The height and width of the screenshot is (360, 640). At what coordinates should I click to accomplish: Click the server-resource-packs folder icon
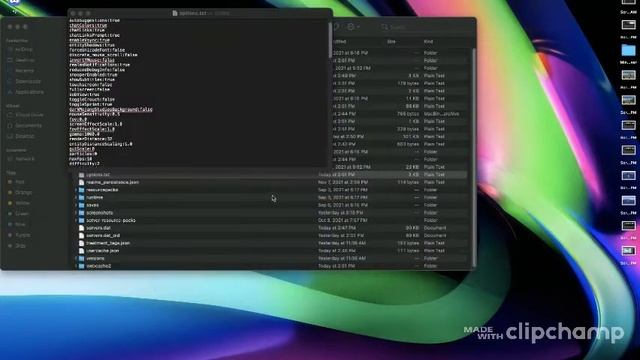82,220
